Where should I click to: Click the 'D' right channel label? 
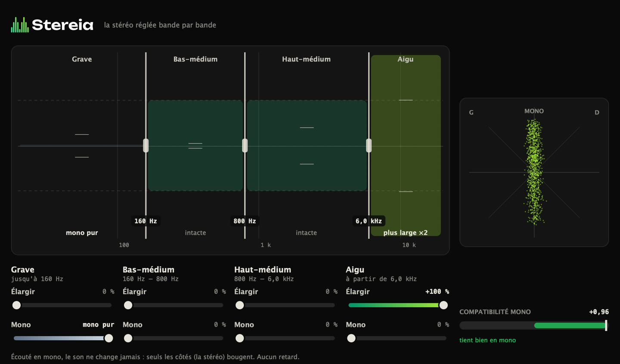(x=597, y=112)
